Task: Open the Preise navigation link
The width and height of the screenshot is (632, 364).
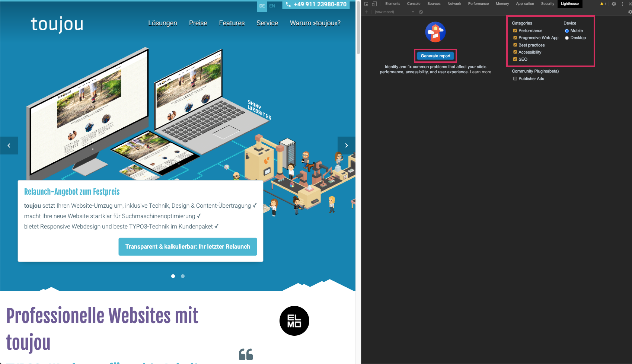Action: (198, 23)
